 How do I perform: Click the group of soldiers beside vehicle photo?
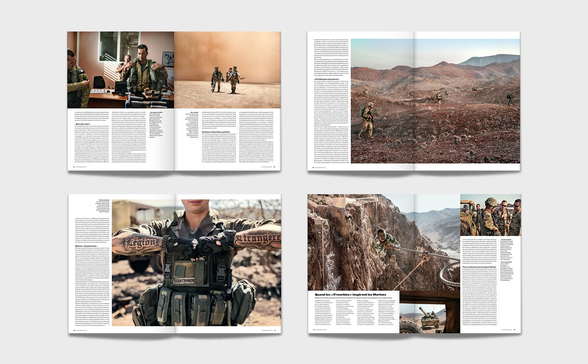click(x=491, y=215)
